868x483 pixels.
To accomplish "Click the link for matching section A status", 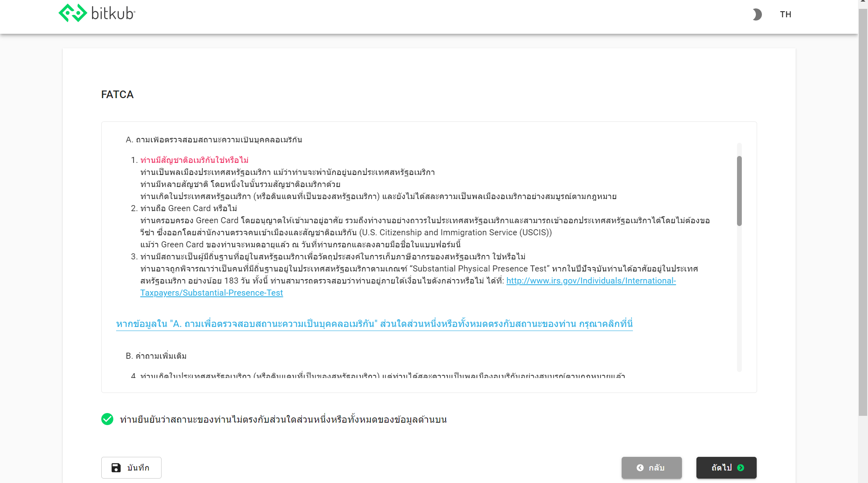I will [x=374, y=324].
